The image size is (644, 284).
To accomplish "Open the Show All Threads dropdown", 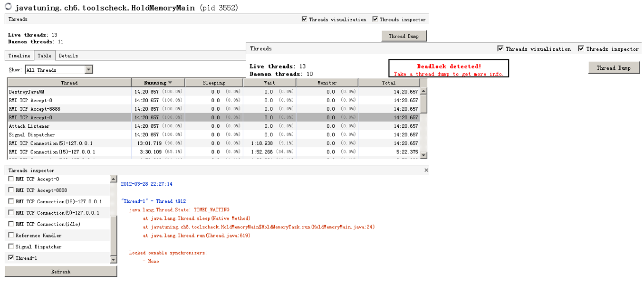I will [88, 70].
